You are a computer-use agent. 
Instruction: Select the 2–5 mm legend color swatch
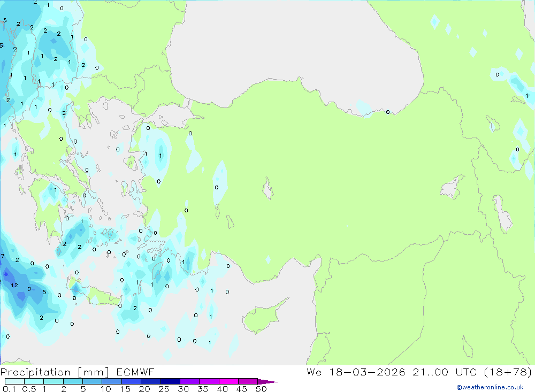coord(73,381)
